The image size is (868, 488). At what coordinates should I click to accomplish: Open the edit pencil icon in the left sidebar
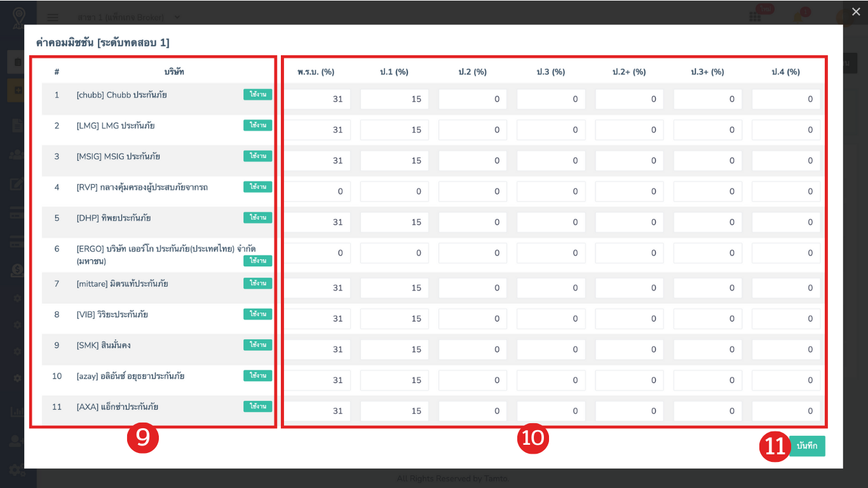point(17,185)
